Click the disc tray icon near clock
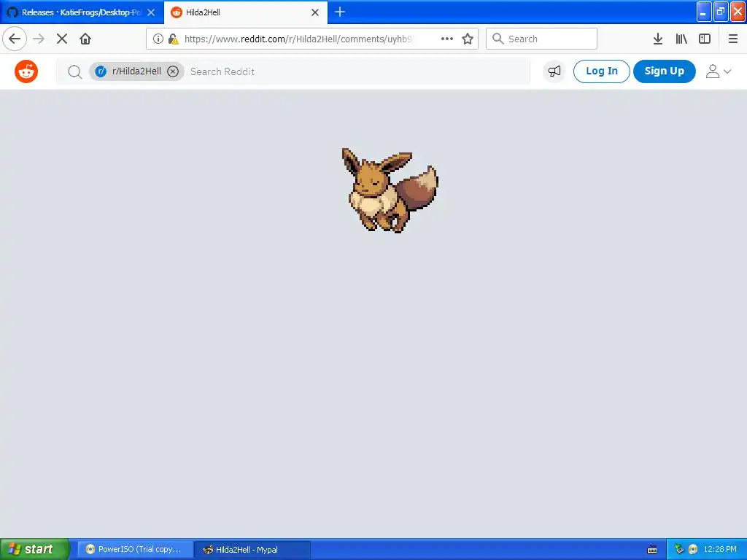This screenshot has width=747, height=560. tap(693, 549)
